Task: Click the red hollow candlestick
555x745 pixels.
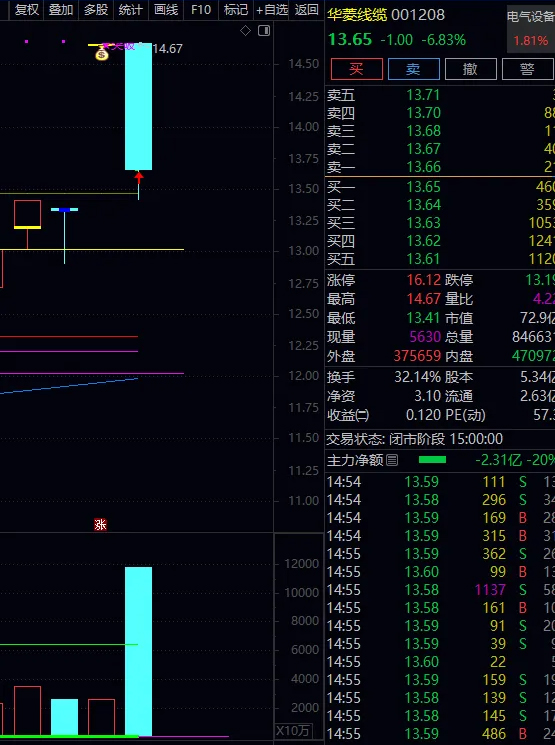Action: 28,214
